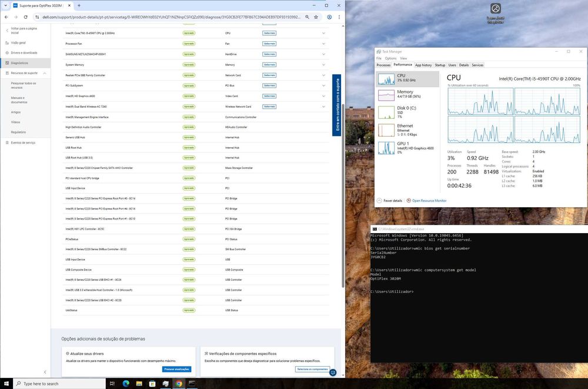The width and height of the screenshot is (588, 389).
Task: Switch to the Details tab
Action: coord(464,65)
